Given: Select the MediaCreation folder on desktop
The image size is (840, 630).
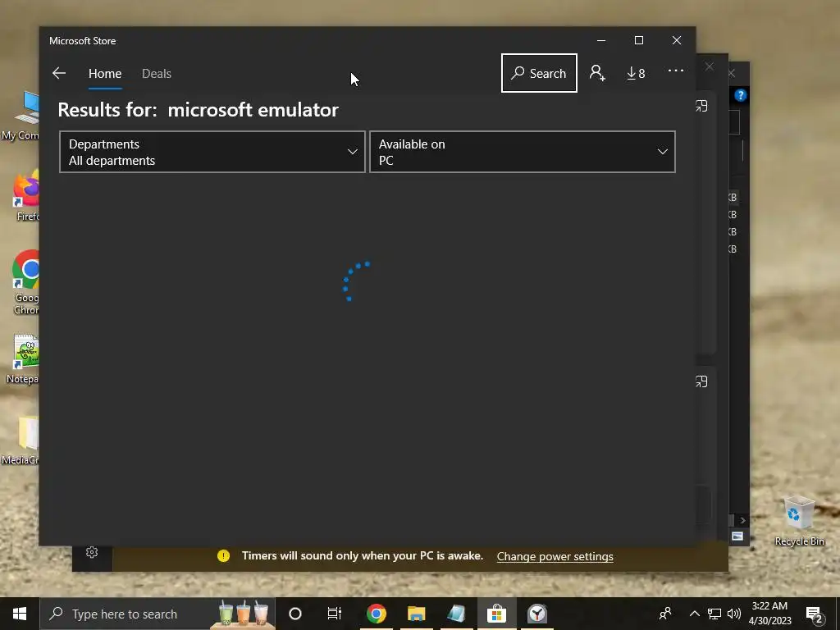Looking at the screenshot, I should tap(21, 440).
